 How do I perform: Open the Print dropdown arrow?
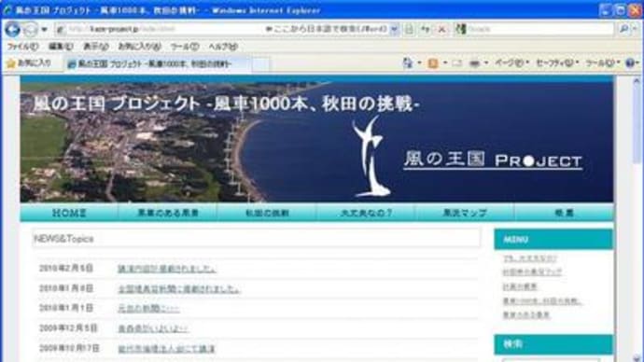[x=486, y=63]
